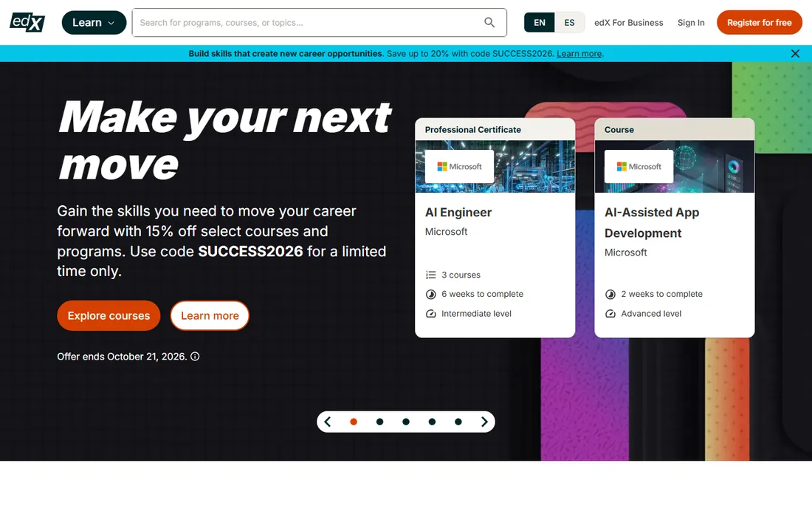Click gauge icon beside Intermediate level
The width and height of the screenshot is (812, 508).
tap(431, 314)
